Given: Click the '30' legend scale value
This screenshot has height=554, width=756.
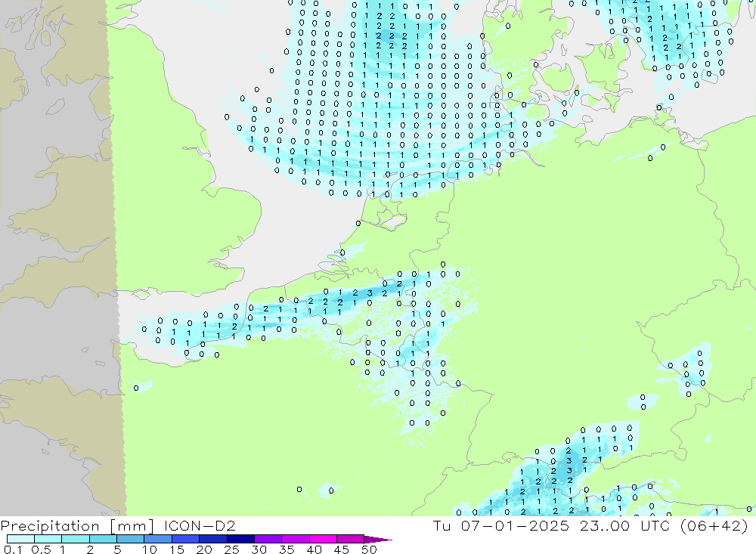Looking at the screenshot, I should (259, 549).
